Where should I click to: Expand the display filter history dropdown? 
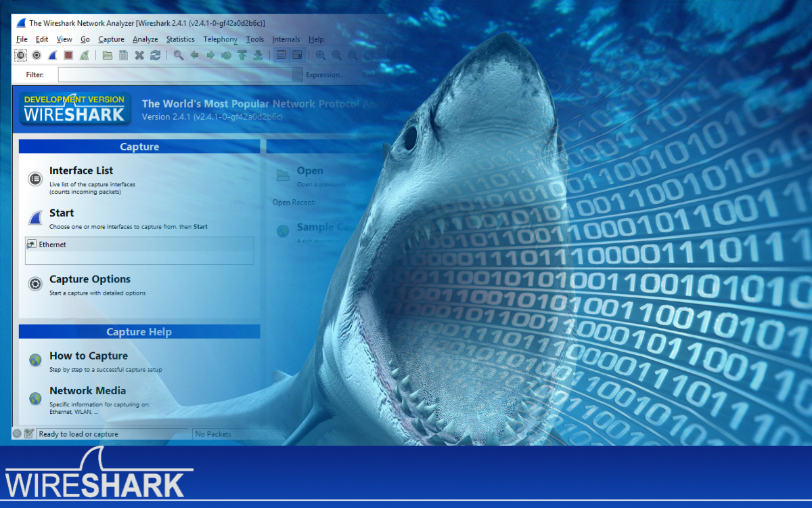pyautogui.click(x=297, y=75)
